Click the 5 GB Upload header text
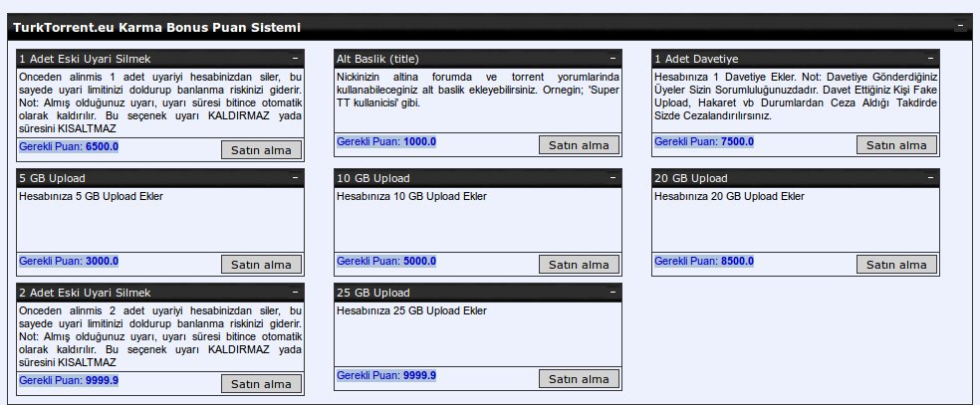The height and width of the screenshot is (405, 980). point(53,178)
